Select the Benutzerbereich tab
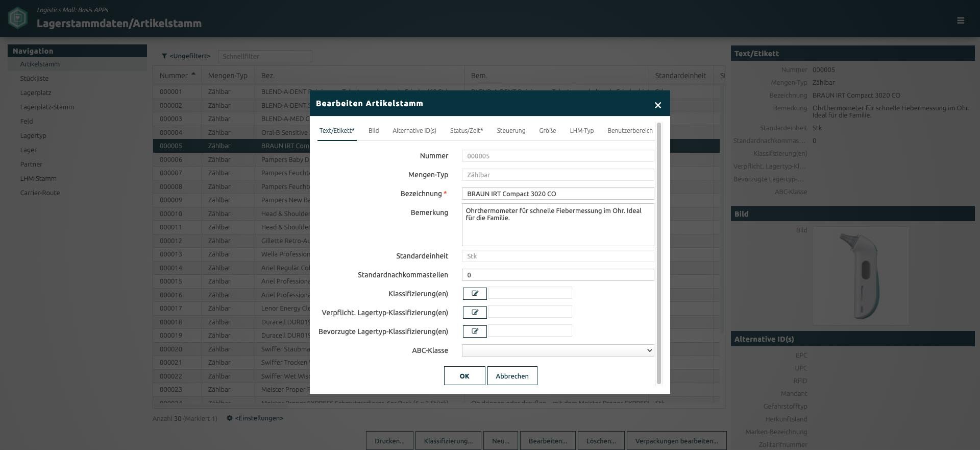The width and height of the screenshot is (980, 450). 630,131
